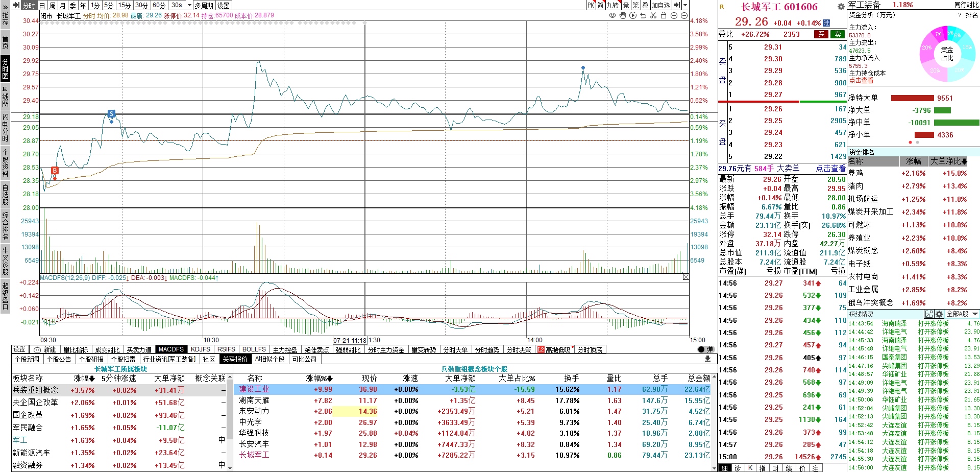Screen dimensions: 980x472
Task: Select the hand pan tool
Action: point(623,16)
